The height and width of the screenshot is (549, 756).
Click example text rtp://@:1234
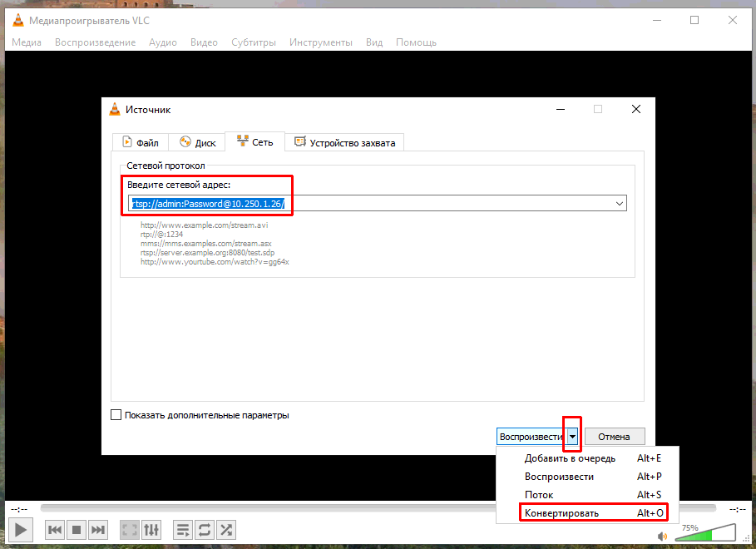click(161, 235)
